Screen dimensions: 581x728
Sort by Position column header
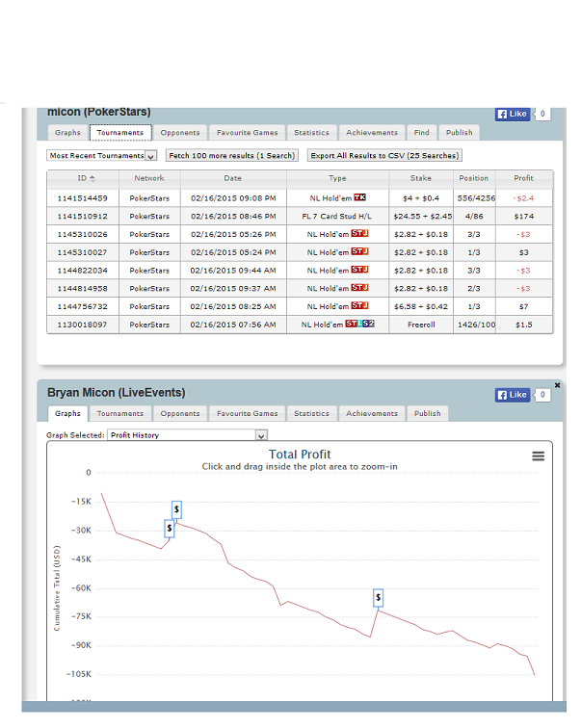pyautogui.click(x=474, y=178)
